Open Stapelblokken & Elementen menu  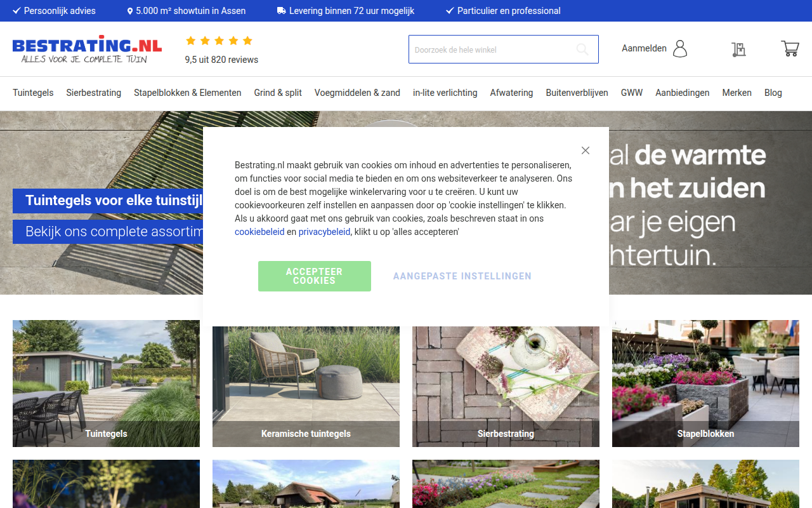click(188, 93)
